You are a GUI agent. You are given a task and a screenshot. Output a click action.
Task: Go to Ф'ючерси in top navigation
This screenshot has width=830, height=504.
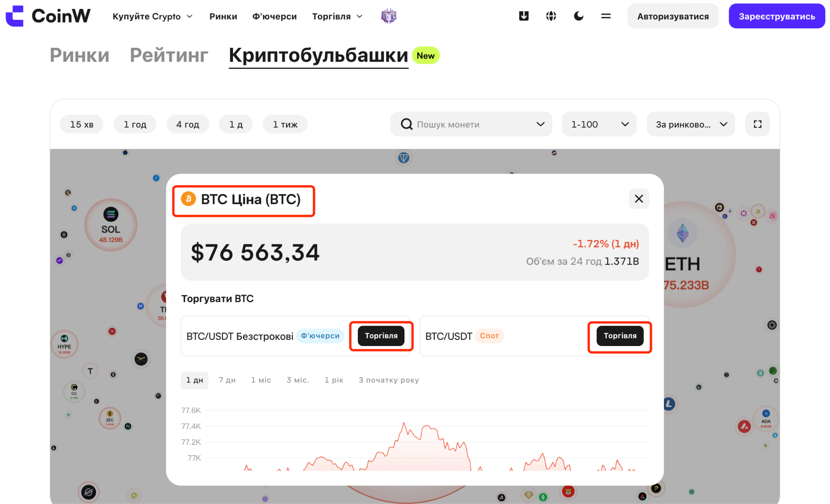click(x=274, y=16)
